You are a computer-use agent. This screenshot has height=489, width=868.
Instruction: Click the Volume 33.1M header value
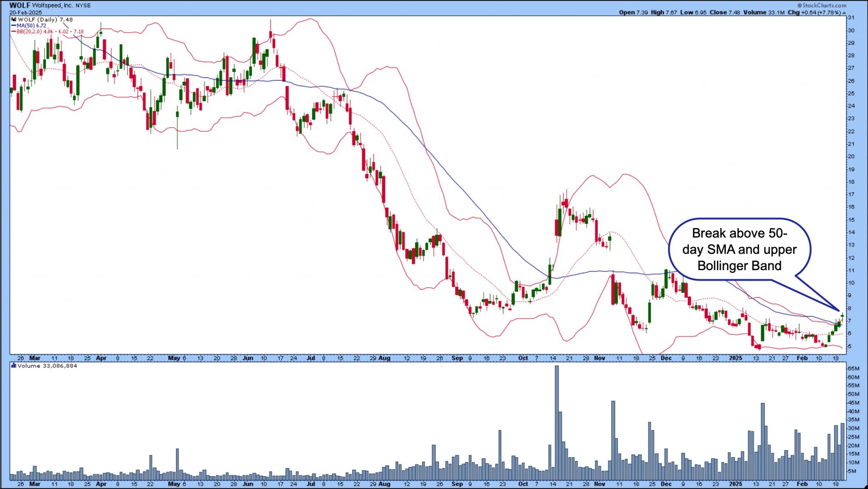click(764, 12)
